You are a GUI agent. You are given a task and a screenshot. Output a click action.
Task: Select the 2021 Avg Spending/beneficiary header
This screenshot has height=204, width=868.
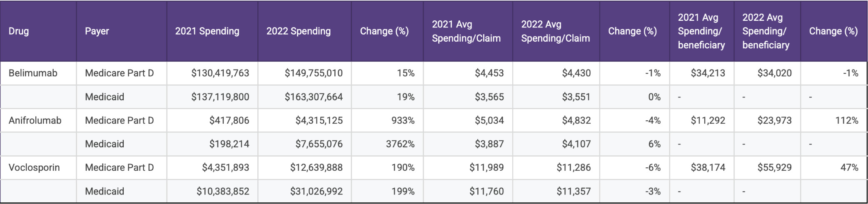[701, 31]
